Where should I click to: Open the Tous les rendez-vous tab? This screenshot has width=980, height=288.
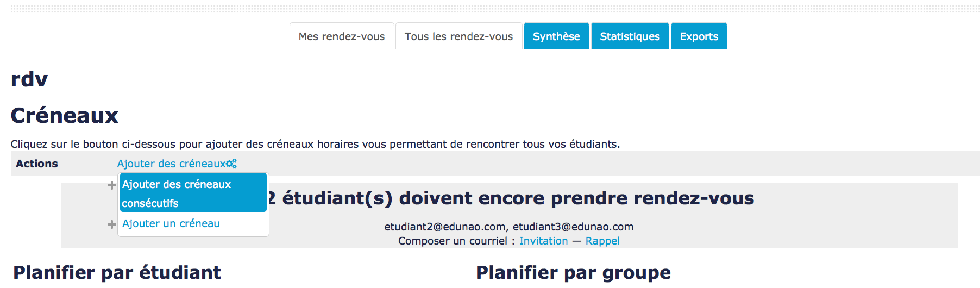(458, 36)
